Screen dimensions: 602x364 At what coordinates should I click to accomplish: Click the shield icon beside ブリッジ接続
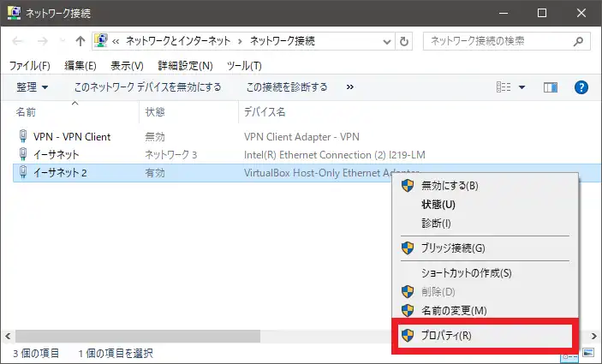pyautogui.click(x=408, y=248)
